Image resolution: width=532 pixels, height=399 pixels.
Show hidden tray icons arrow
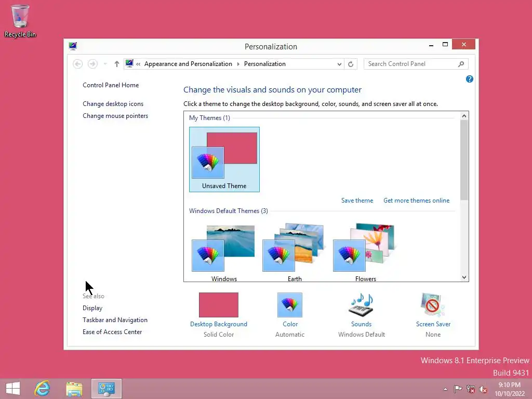point(445,389)
